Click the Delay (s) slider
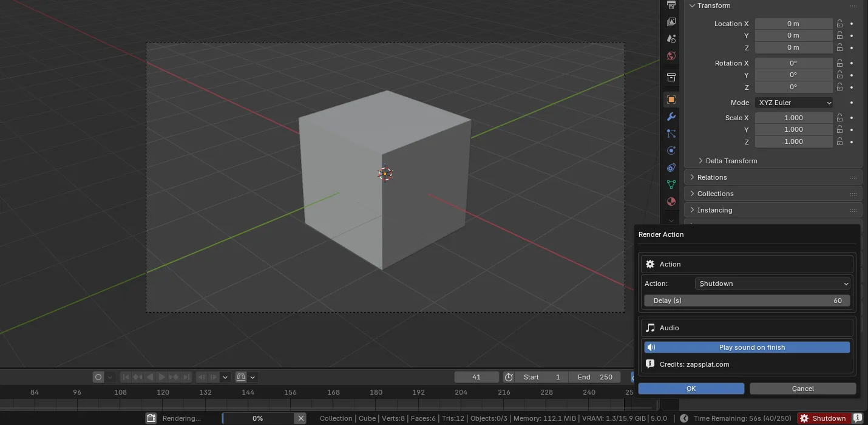The image size is (868, 425). pyautogui.click(x=747, y=301)
